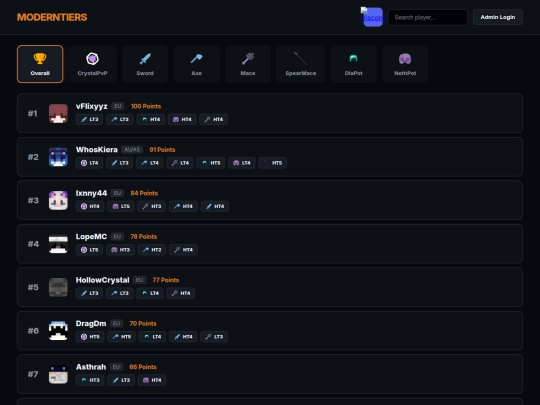This screenshot has width=540, height=405.
Task: Open the Discord link icon
Action: [x=372, y=17]
